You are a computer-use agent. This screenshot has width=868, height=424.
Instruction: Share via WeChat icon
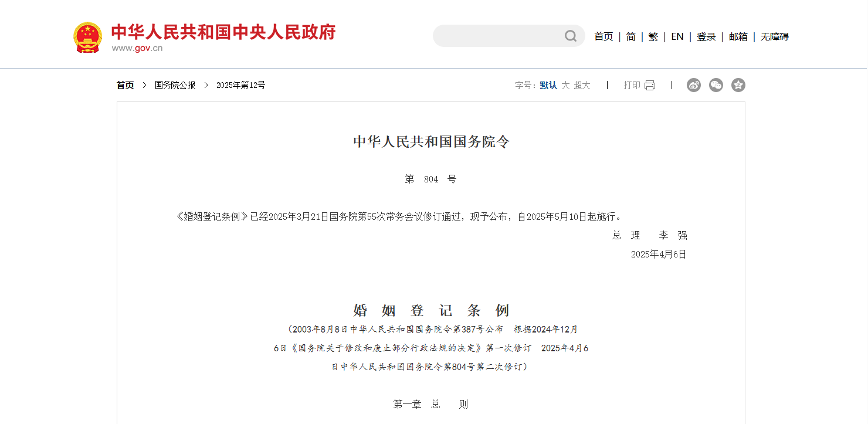716,85
